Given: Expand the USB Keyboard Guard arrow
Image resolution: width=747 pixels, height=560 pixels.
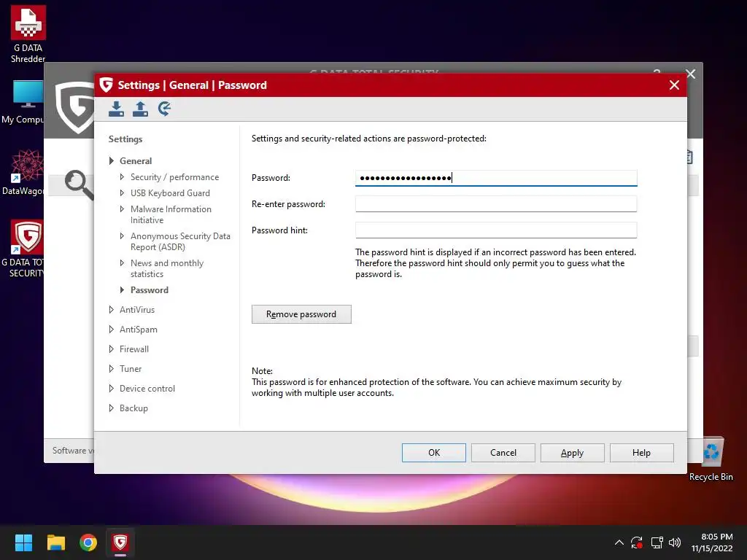Looking at the screenshot, I should pyautogui.click(x=122, y=192).
